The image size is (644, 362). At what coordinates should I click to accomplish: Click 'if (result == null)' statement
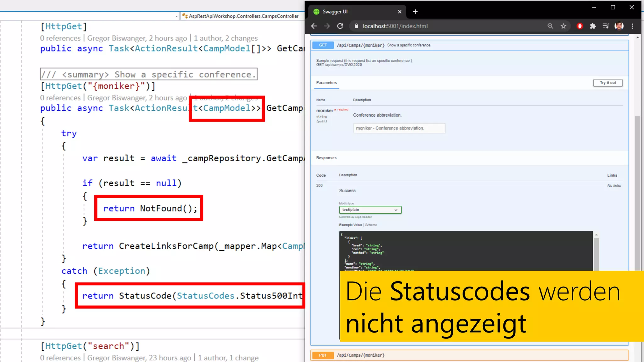132,183
